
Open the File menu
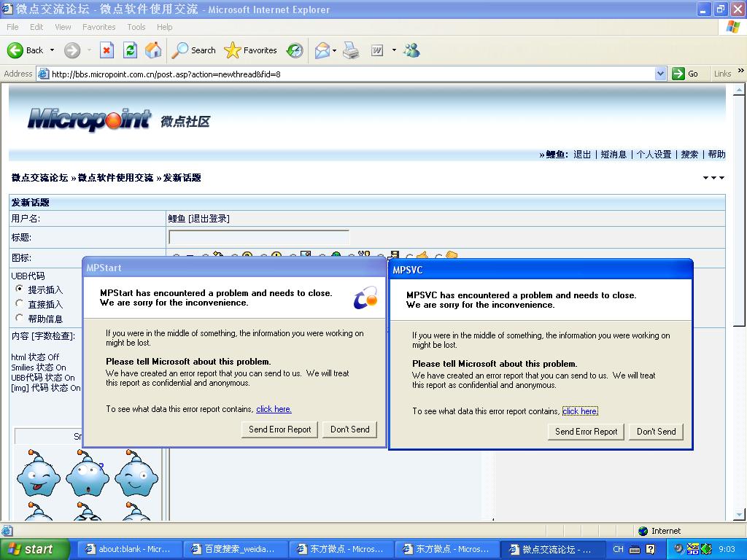pyautogui.click(x=13, y=27)
